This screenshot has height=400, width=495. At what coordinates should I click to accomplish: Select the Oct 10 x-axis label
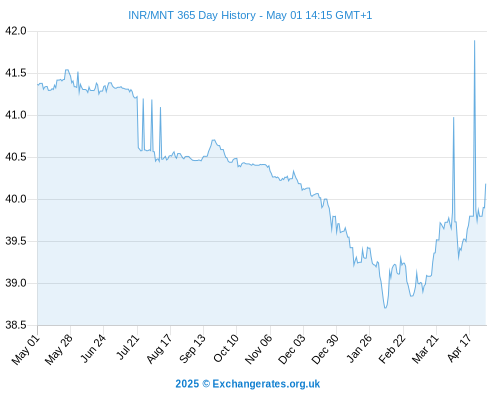226,348
